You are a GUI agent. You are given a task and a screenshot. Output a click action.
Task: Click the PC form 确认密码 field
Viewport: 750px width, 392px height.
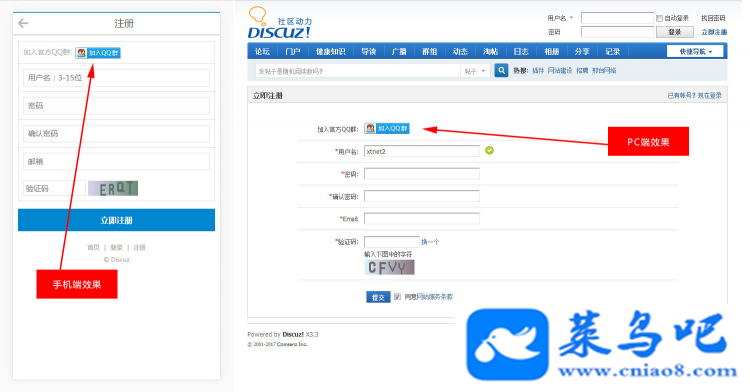click(422, 196)
